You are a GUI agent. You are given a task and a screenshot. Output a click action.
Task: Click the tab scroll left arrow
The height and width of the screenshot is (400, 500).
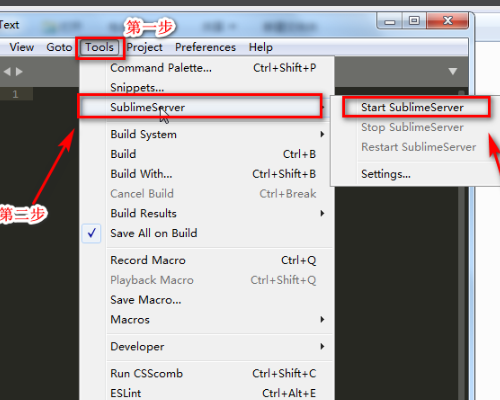click(7, 71)
